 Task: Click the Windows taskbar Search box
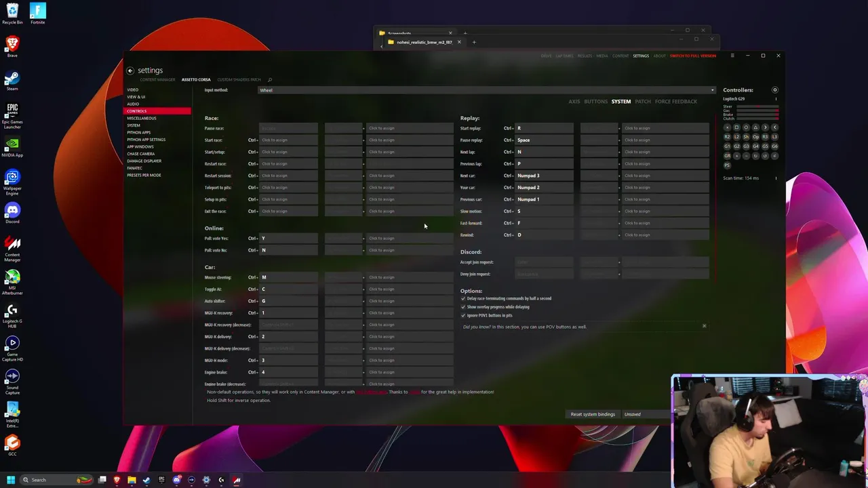coord(56,480)
